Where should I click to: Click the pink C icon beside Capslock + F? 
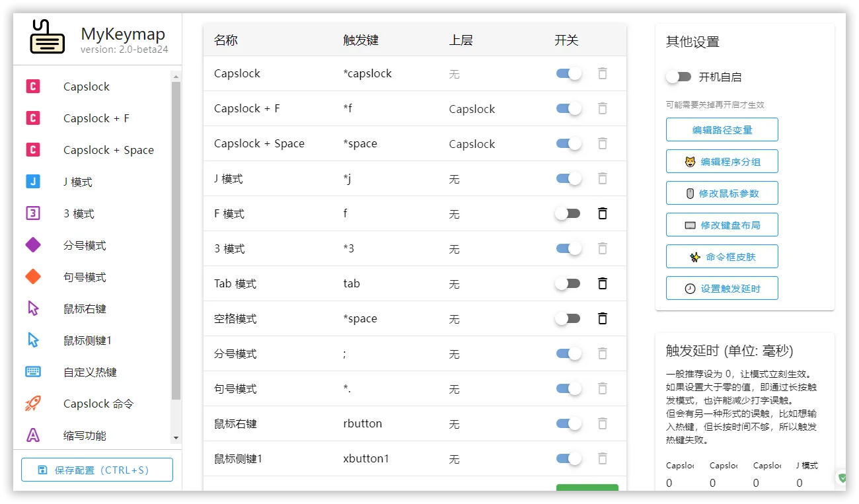tap(33, 118)
